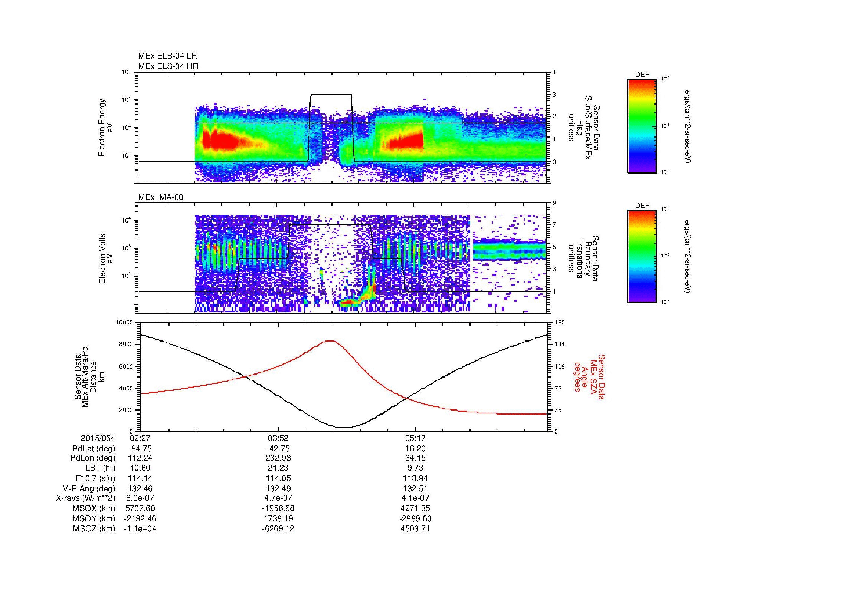Screen dimensions: 868x613
Task: Click the 'Electron Energy eV' axis label
Action: pyautogui.click(x=106, y=128)
